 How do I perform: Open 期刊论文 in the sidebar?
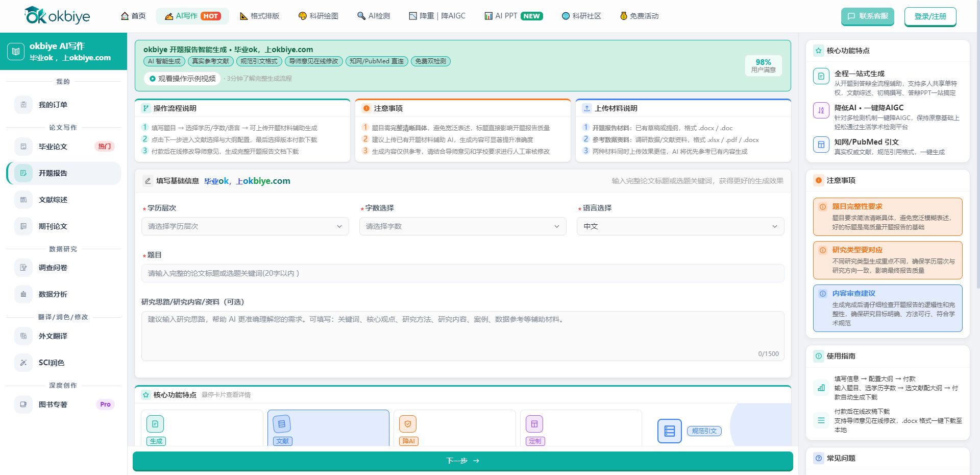(64, 226)
